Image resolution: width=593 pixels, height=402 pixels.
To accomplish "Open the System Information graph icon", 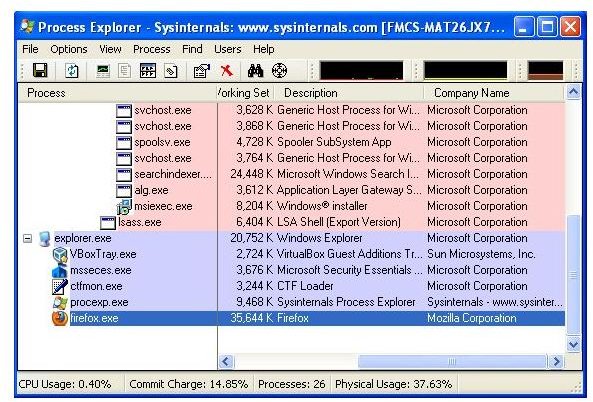I will click(x=103, y=71).
